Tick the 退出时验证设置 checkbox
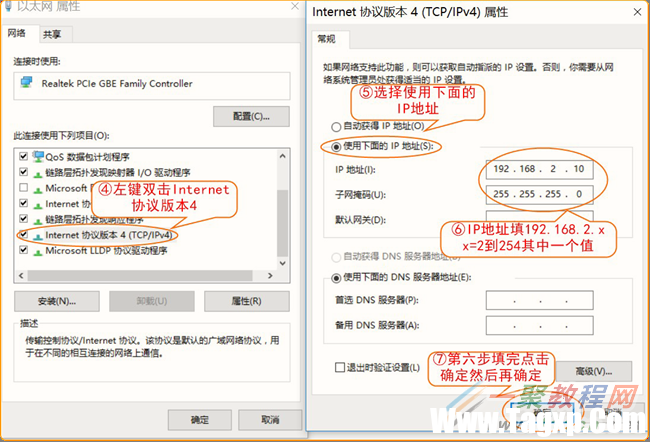The height and width of the screenshot is (442, 650). pos(340,367)
